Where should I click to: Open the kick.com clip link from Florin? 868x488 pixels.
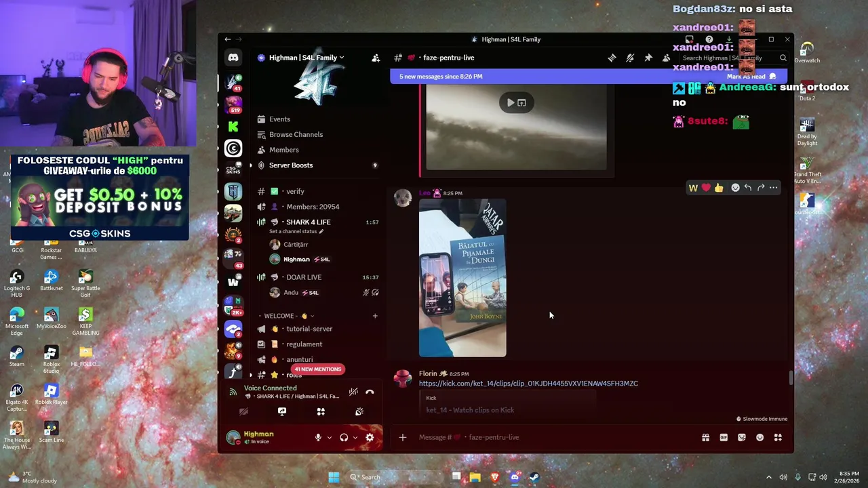(x=528, y=384)
